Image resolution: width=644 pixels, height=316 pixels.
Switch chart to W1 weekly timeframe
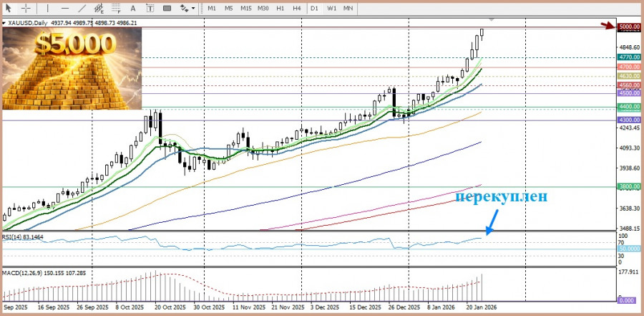coord(332,8)
